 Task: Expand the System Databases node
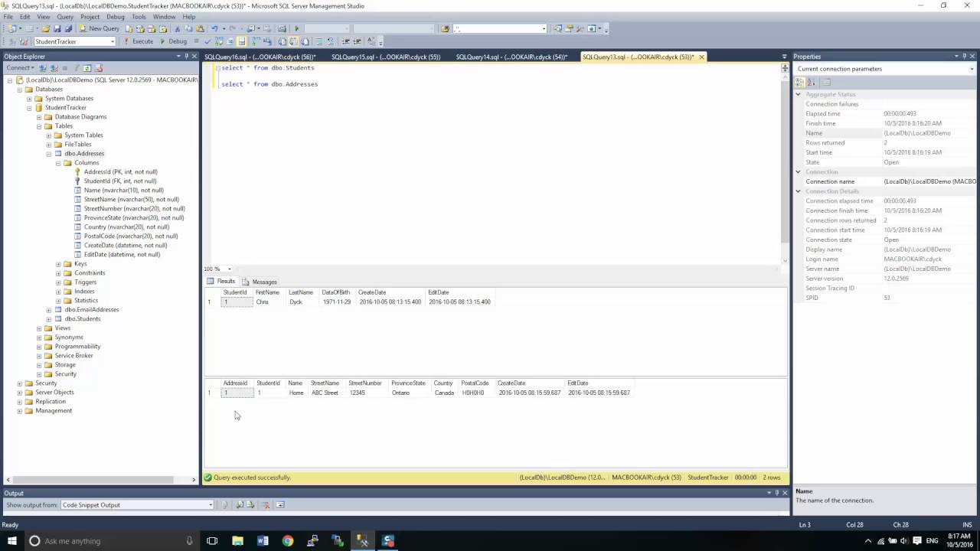(29, 99)
